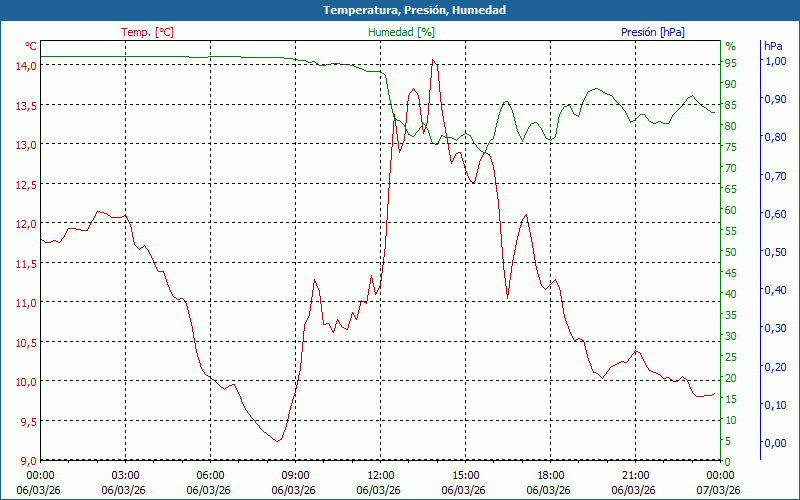This screenshot has width=800, height=500.
Task: Click the red temperature curve's highest peak
Action: click(x=433, y=60)
